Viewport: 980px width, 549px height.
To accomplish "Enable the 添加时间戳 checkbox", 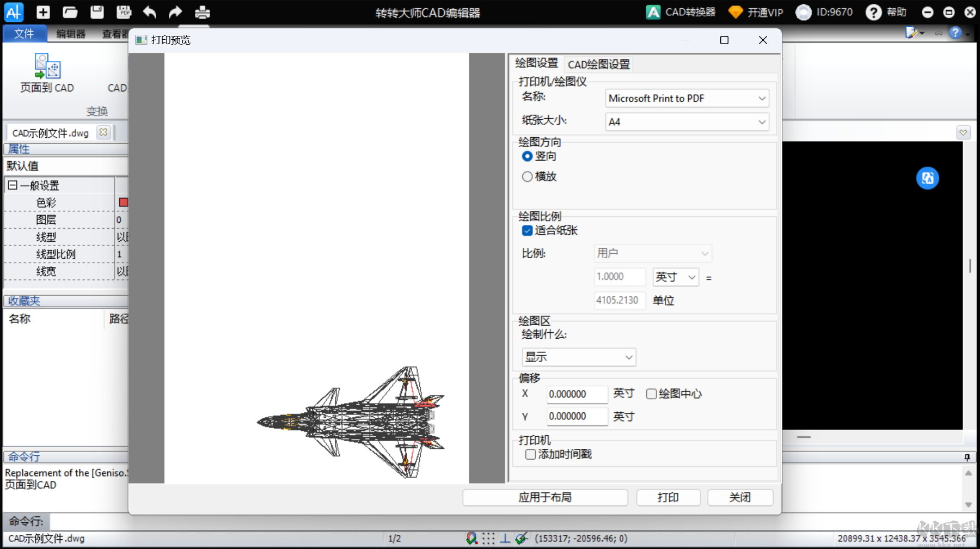I will 530,454.
